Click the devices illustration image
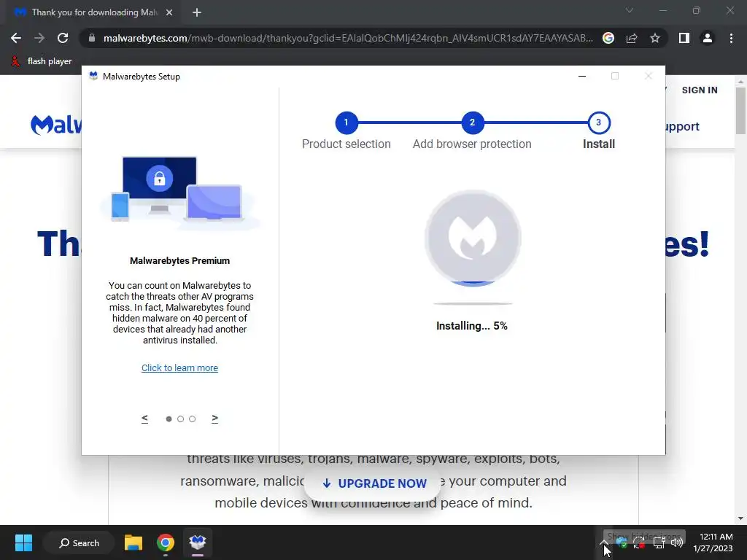 click(x=179, y=192)
